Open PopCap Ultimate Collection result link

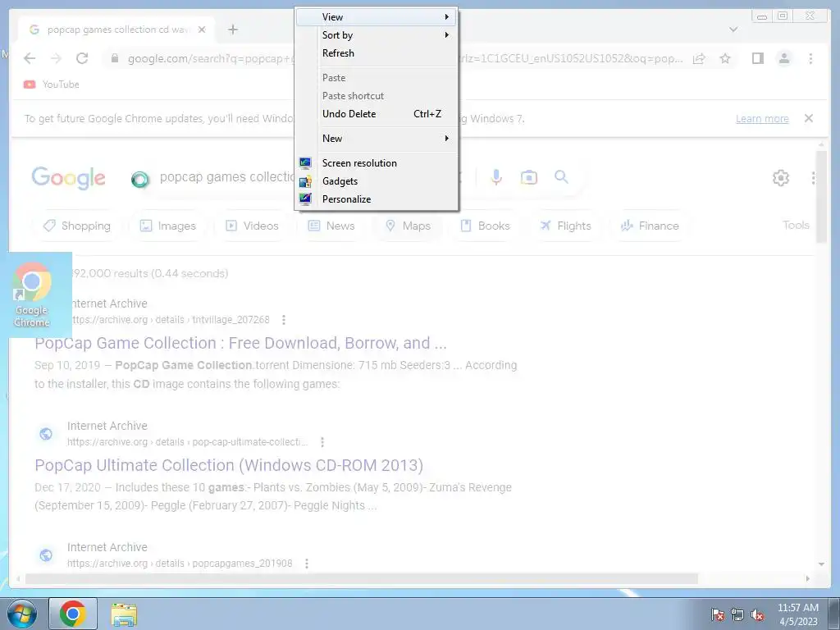click(229, 465)
